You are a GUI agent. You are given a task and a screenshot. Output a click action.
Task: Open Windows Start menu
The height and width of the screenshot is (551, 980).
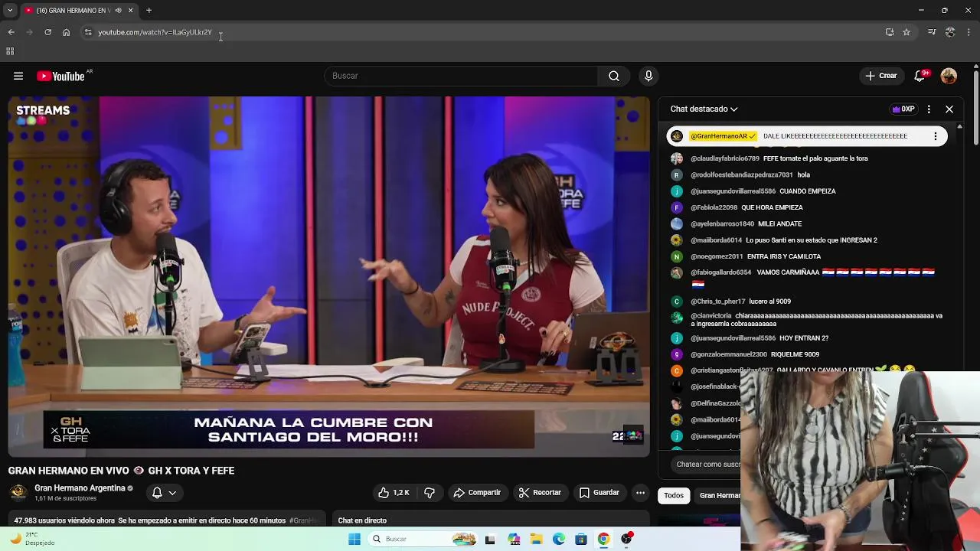(354, 539)
